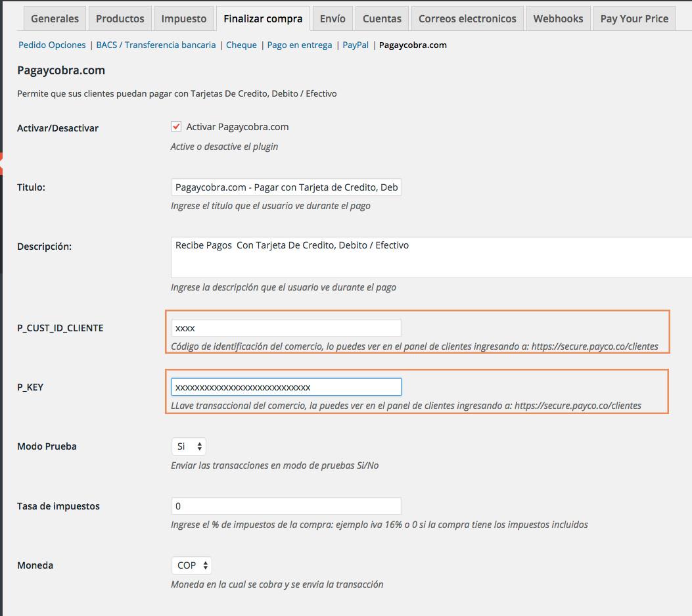The width and height of the screenshot is (692, 616).
Task: Switch to Correos electronicos tab
Action: pyautogui.click(x=467, y=18)
